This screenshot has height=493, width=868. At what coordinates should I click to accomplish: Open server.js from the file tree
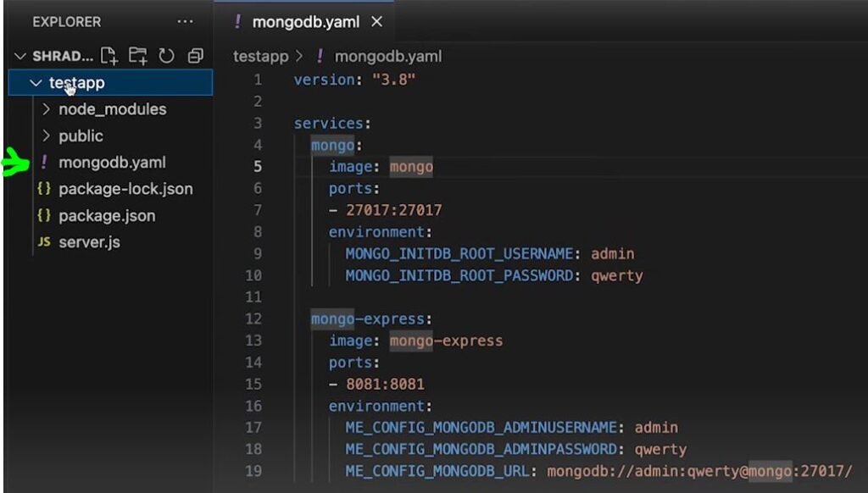(89, 242)
